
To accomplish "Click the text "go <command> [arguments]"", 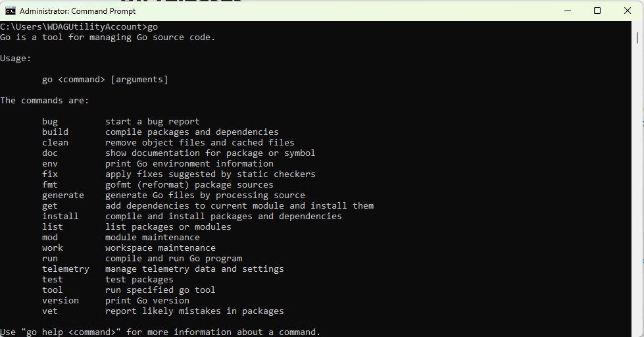I will pos(105,80).
